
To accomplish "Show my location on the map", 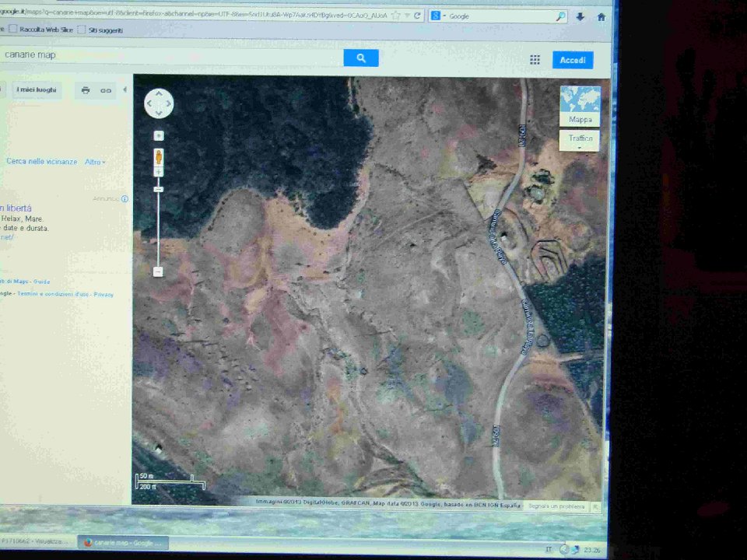I will [x=159, y=135].
